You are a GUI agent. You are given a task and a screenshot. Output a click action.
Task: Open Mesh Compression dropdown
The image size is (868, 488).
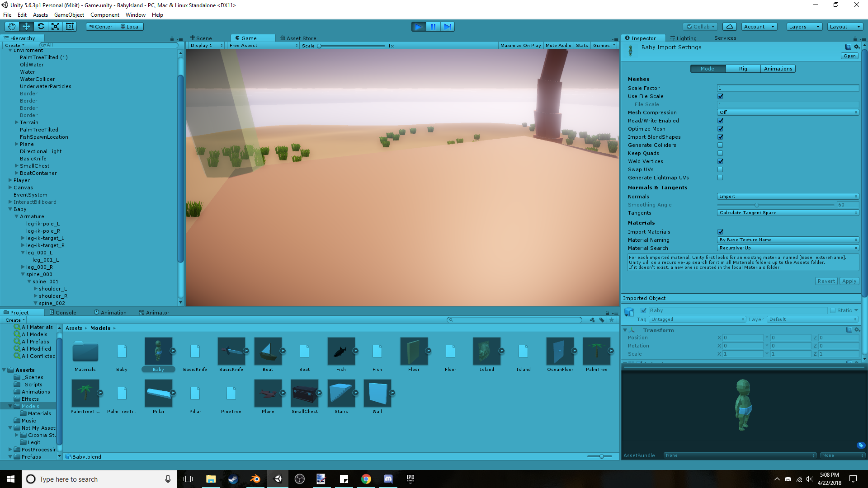tap(788, 113)
